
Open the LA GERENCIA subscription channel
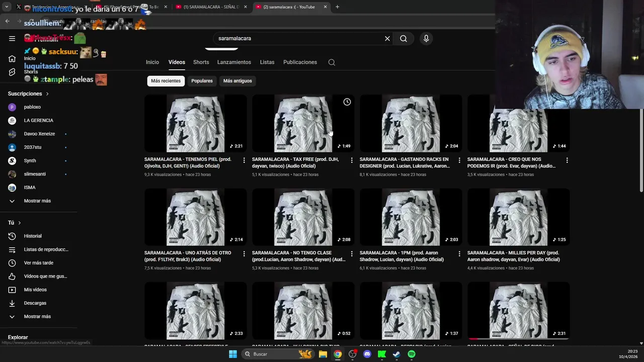click(x=39, y=121)
